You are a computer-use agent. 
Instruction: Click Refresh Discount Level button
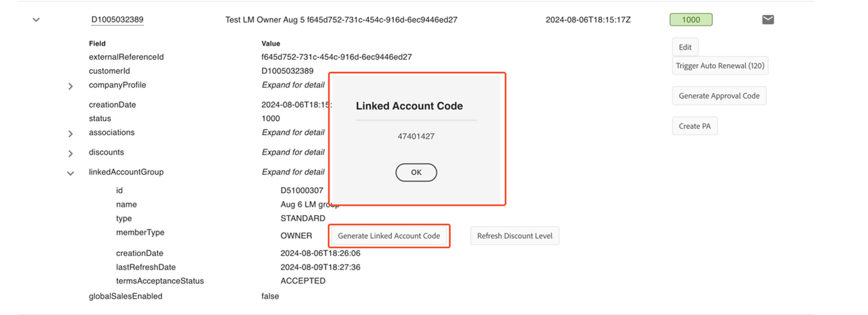tap(515, 236)
